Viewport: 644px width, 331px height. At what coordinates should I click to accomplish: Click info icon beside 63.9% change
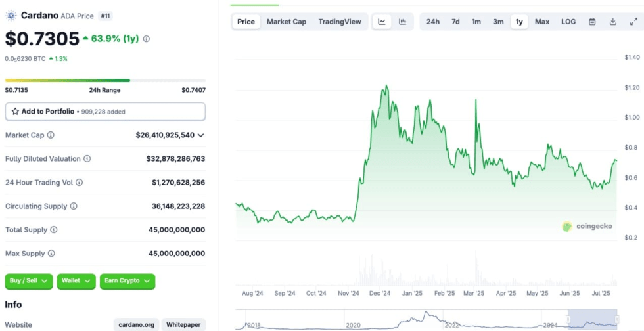point(146,39)
